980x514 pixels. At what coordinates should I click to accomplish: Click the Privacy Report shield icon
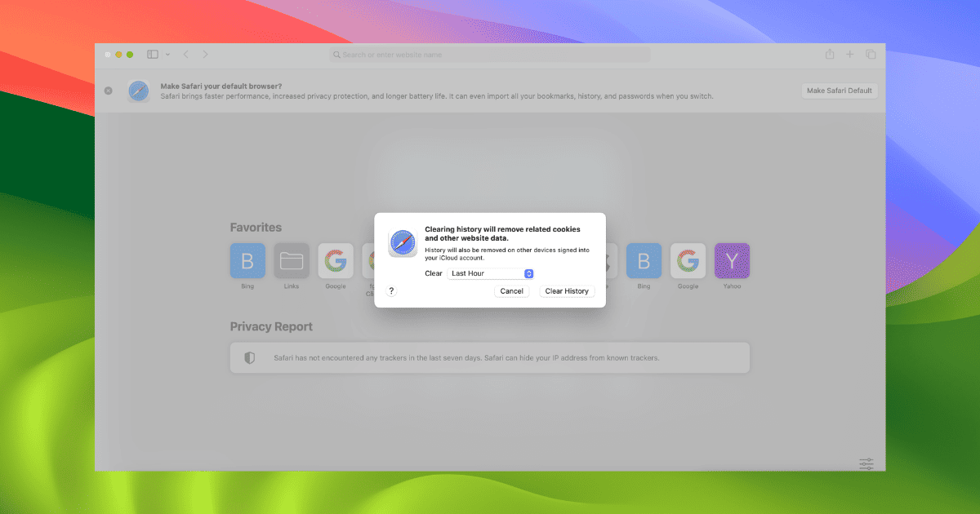pyautogui.click(x=250, y=358)
